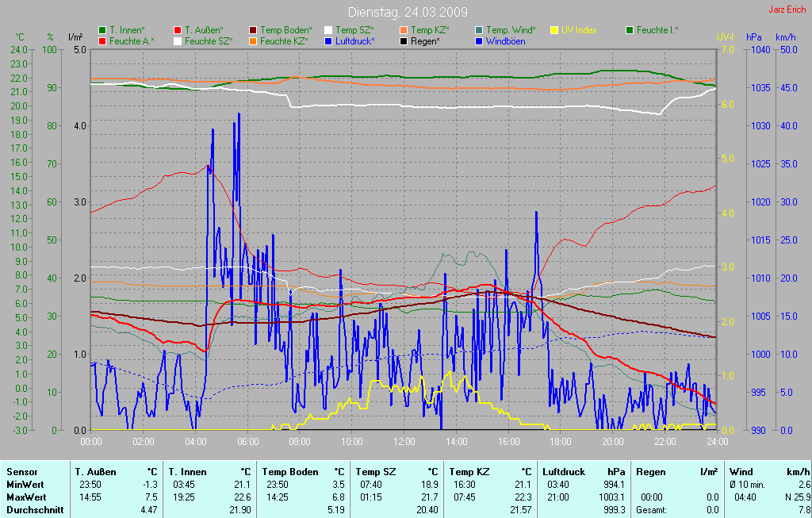Viewport: 812px width, 518px height.
Task: Click the Ø 10 min. wind label
Action: [x=747, y=485]
